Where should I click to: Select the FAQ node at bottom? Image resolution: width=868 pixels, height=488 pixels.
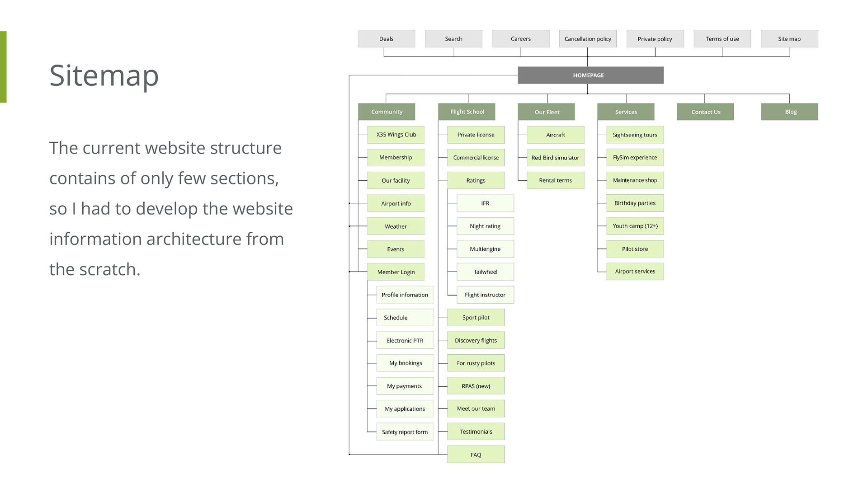[476, 455]
